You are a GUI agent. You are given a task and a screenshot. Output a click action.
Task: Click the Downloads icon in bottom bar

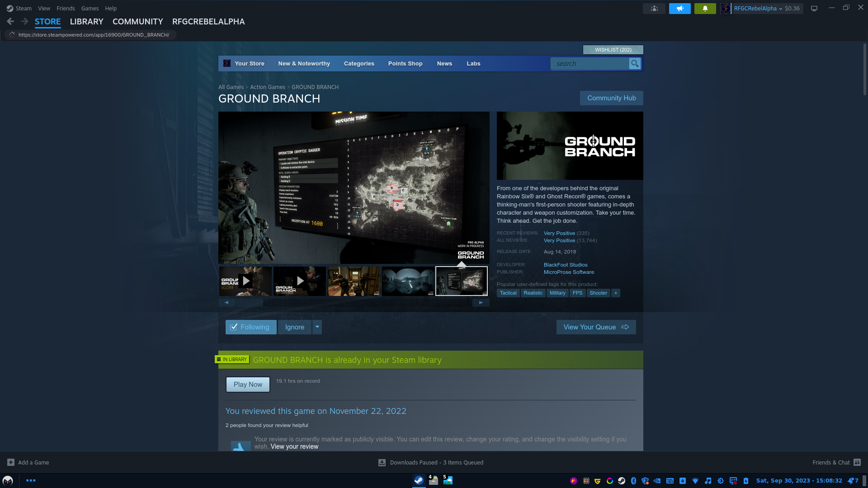pos(382,462)
